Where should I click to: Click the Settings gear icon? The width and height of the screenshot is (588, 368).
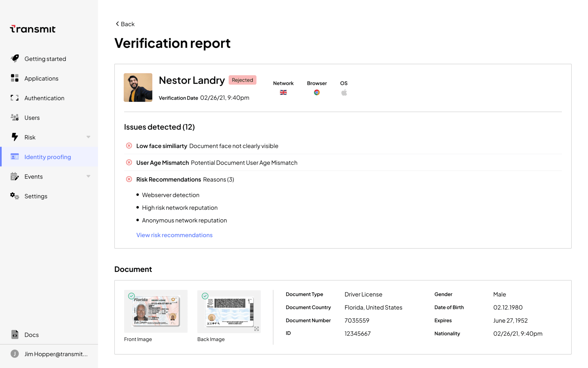[x=15, y=196]
